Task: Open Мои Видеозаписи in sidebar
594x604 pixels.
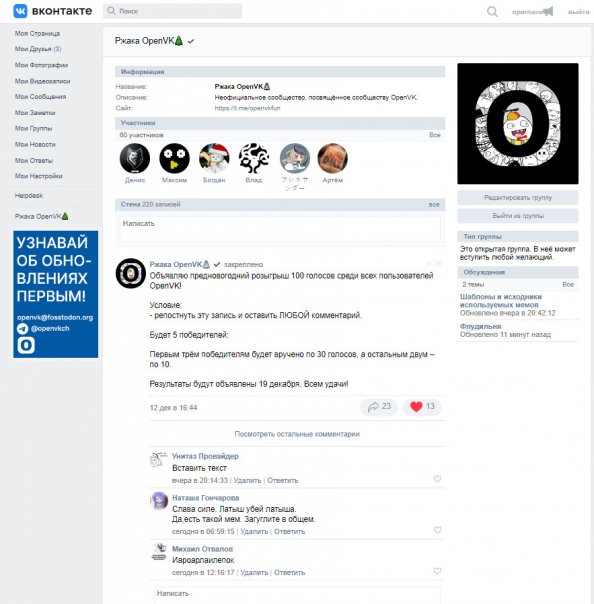Action: [42, 81]
